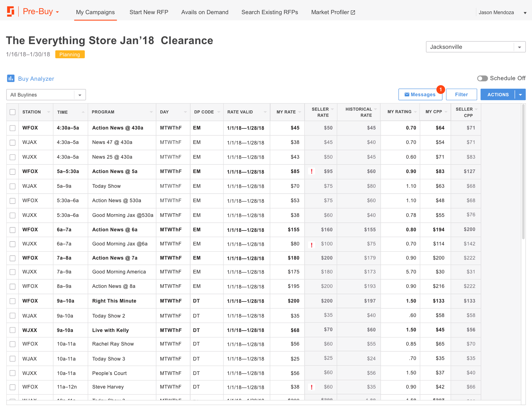Toggle the Schedule Off switch
The image size is (532, 416).
pyautogui.click(x=482, y=78)
